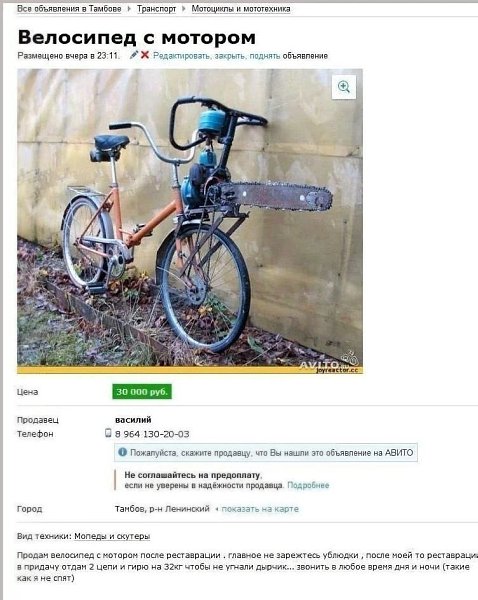Click the bicycle with chainsaw photo
The height and width of the screenshot is (600, 478).
click(x=190, y=221)
